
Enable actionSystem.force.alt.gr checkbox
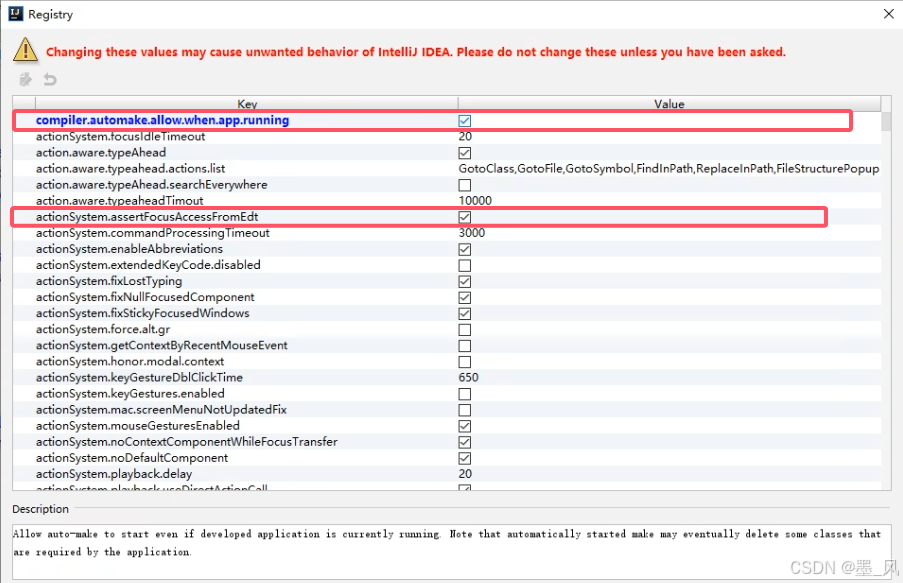coord(465,330)
